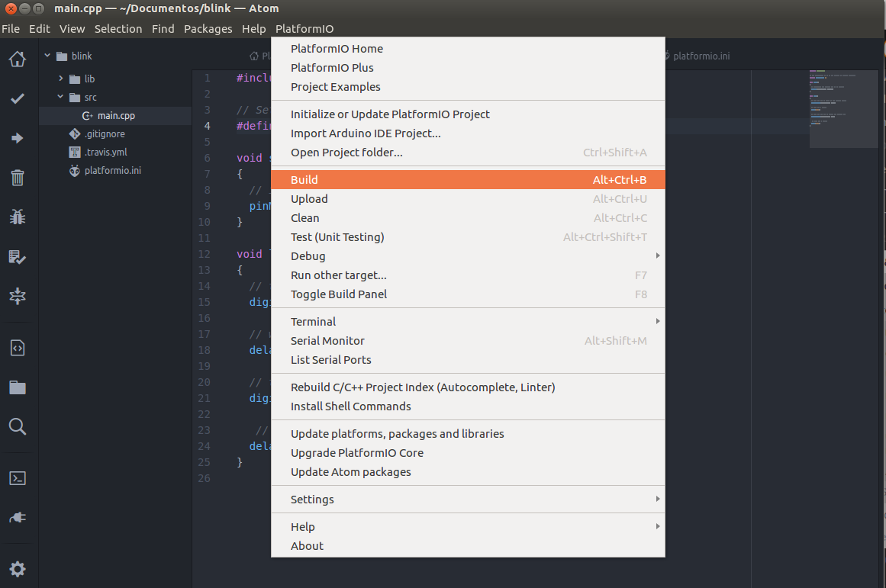Click the Upload arrow icon in sidebar
The width and height of the screenshot is (886, 588).
[18, 138]
